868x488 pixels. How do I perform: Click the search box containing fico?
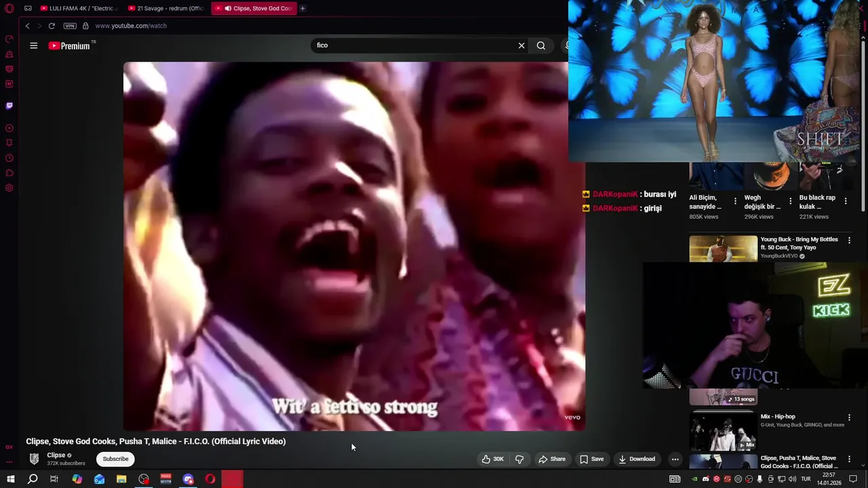pos(414,45)
